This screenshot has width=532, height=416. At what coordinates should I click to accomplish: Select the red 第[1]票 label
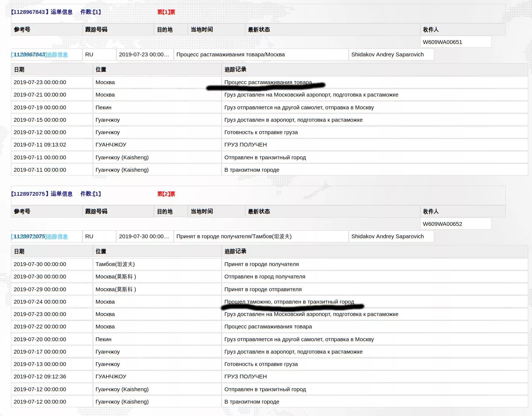point(166,12)
